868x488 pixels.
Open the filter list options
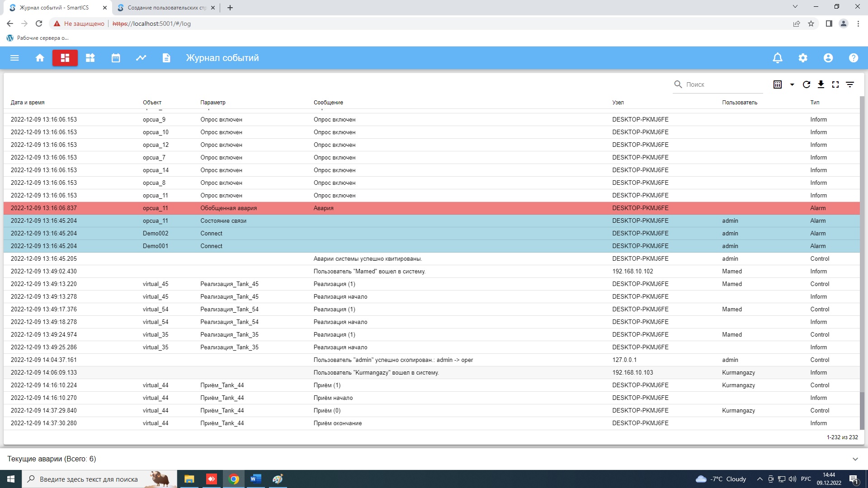point(850,84)
